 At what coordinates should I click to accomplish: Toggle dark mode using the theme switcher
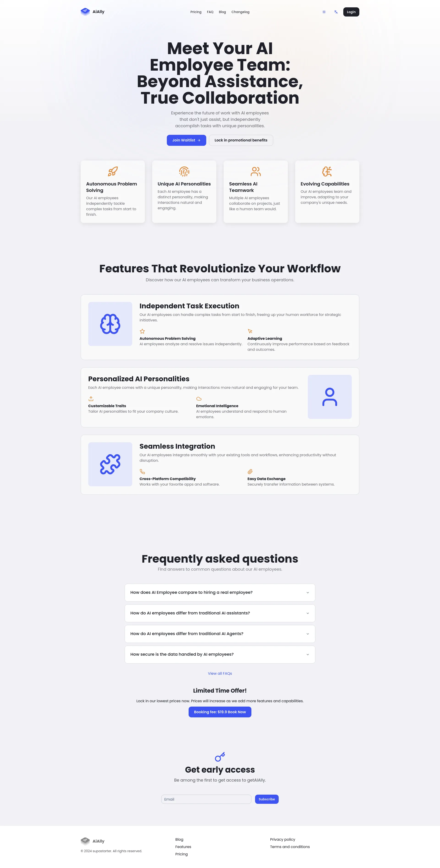pyautogui.click(x=324, y=11)
